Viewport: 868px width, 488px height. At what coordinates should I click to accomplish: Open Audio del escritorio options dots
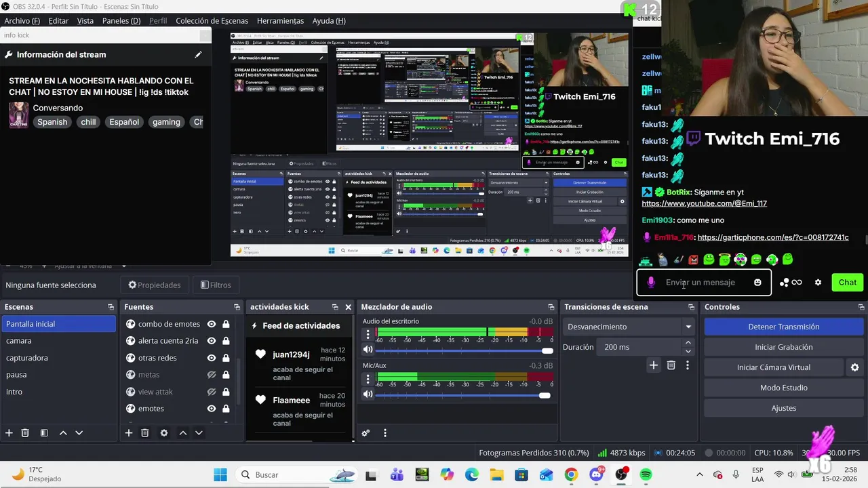(368, 334)
